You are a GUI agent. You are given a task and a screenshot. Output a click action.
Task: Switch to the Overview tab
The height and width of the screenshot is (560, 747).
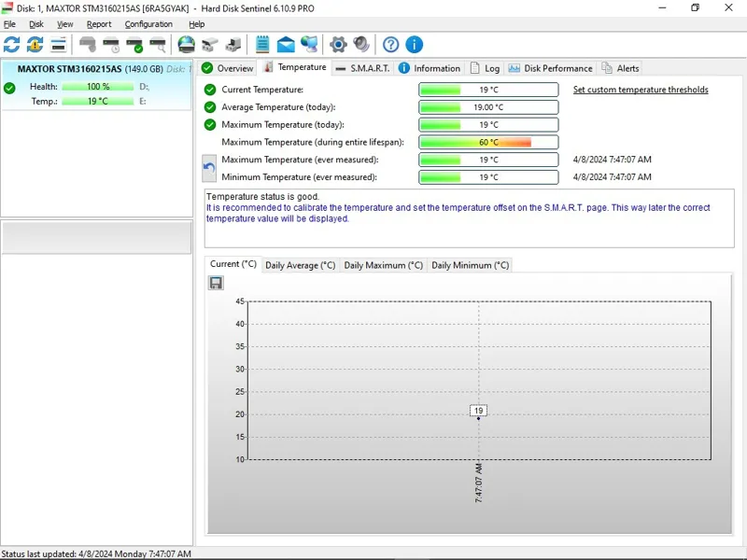click(x=228, y=68)
